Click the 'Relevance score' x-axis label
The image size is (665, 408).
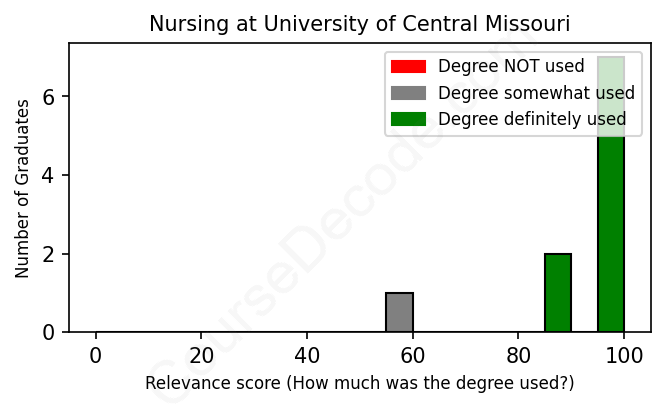[360, 383]
